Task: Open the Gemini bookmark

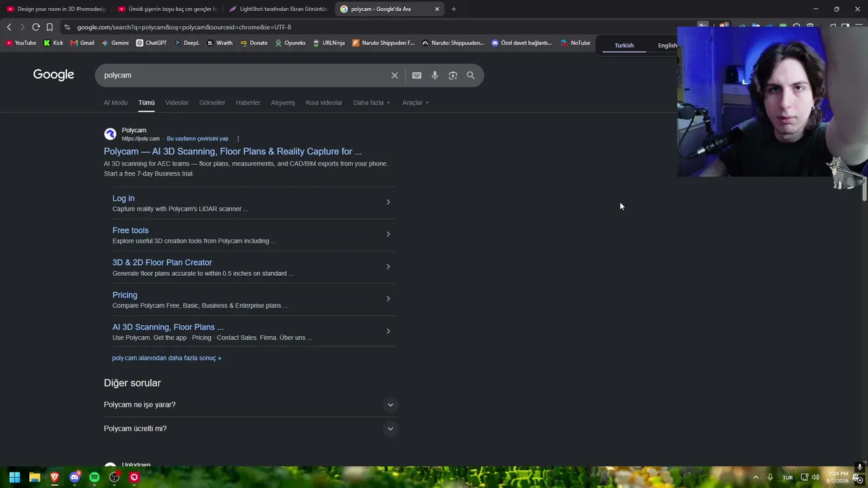Action: coord(115,43)
